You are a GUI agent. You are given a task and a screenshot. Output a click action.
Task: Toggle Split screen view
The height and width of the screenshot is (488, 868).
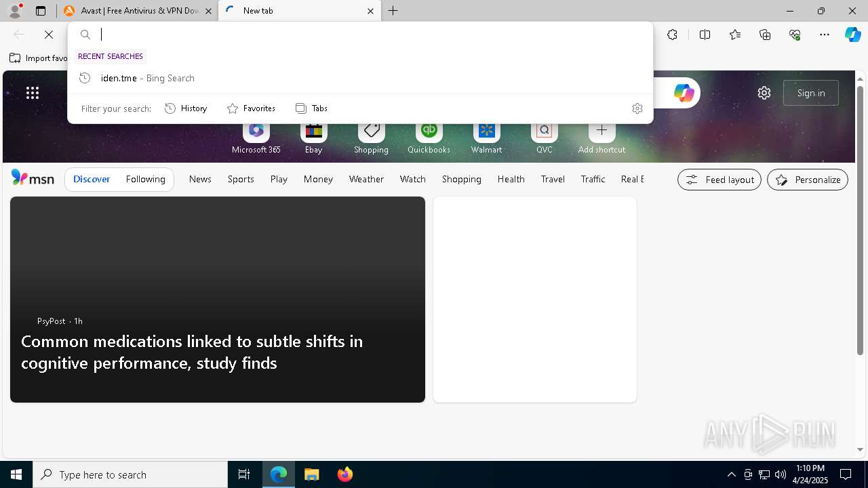point(705,35)
